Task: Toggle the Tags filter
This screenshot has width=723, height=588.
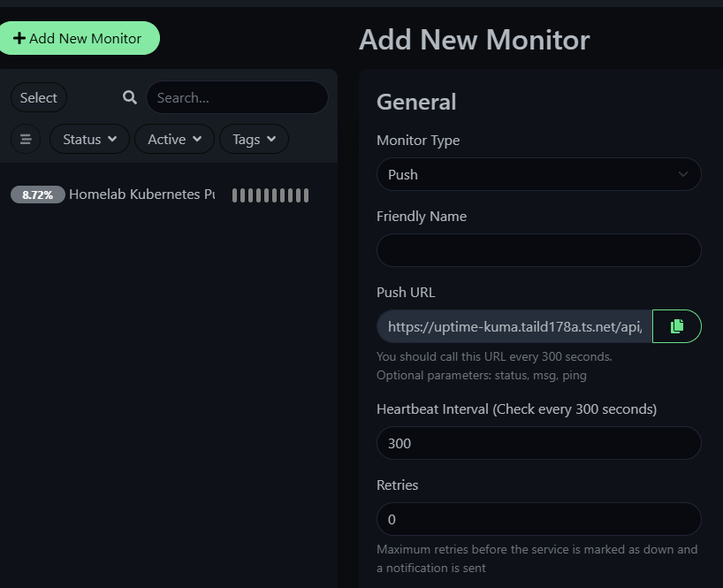Action: point(254,139)
